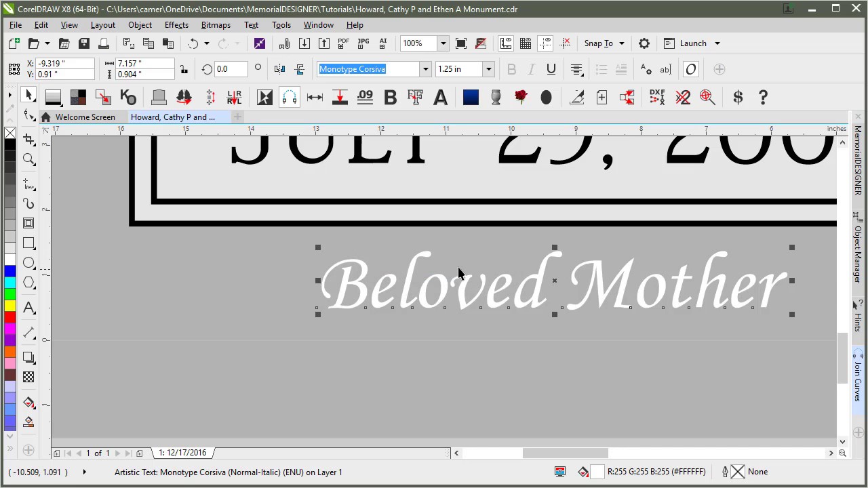Click the dollar sign pricing icon
The image size is (868, 488).
(x=738, y=97)
